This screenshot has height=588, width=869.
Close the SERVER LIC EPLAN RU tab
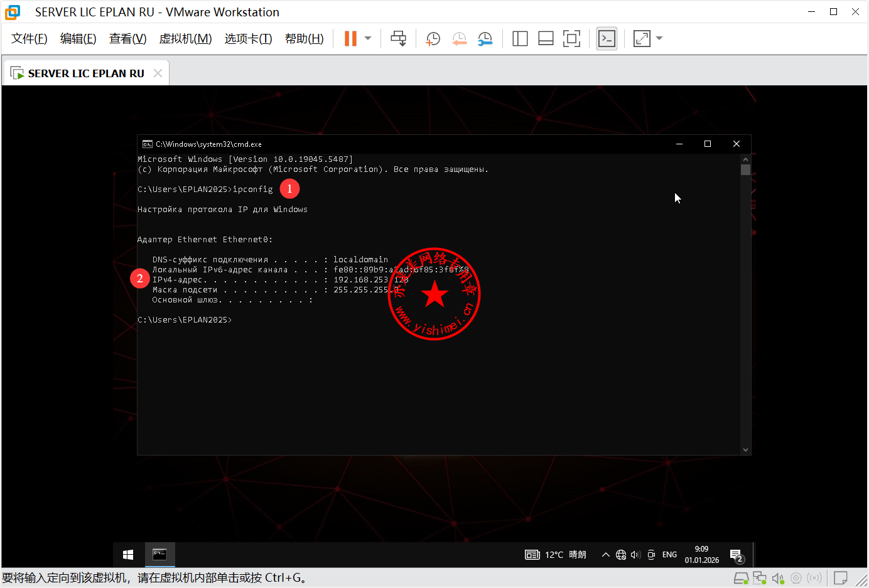tap(158, 73)
